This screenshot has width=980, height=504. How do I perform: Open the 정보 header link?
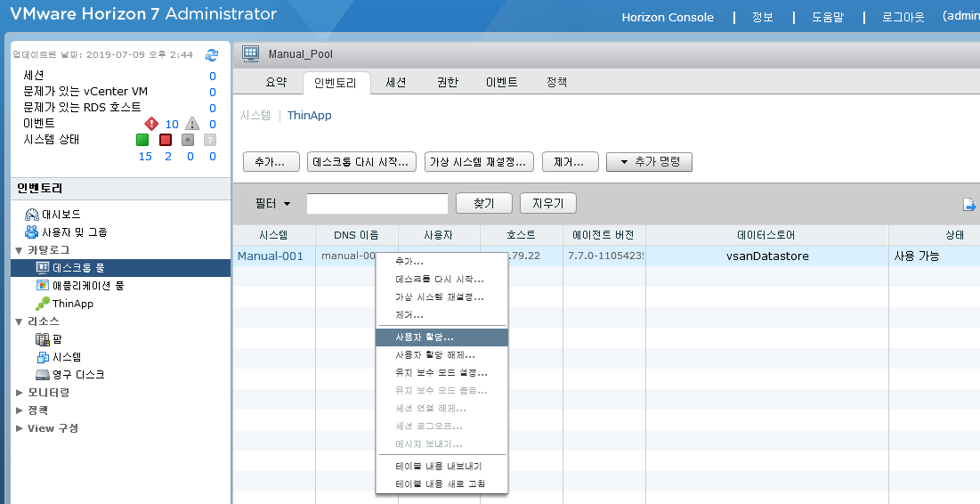tap(763, 18)
